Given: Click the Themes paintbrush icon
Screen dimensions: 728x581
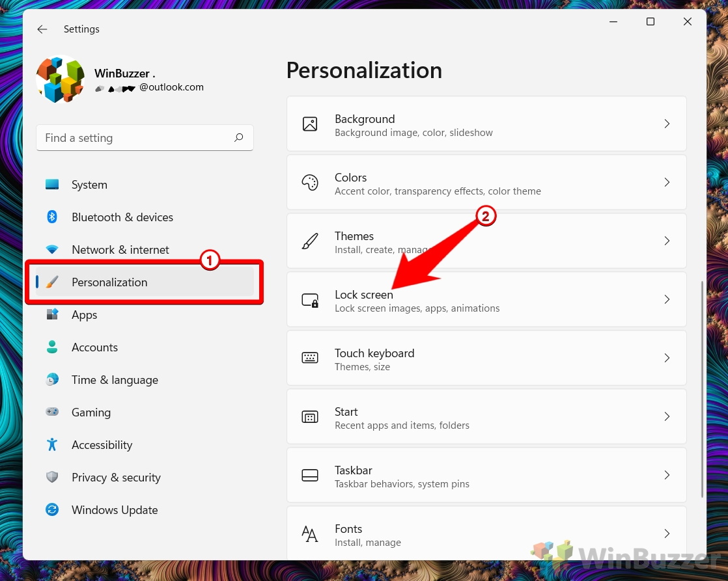Looking at the screenshot, I should point(310,241).
